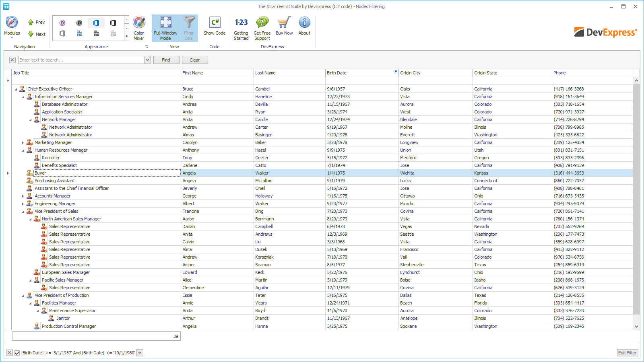
Task: Click the filter active indicator on Birth Date column
Action: (395, 71)
